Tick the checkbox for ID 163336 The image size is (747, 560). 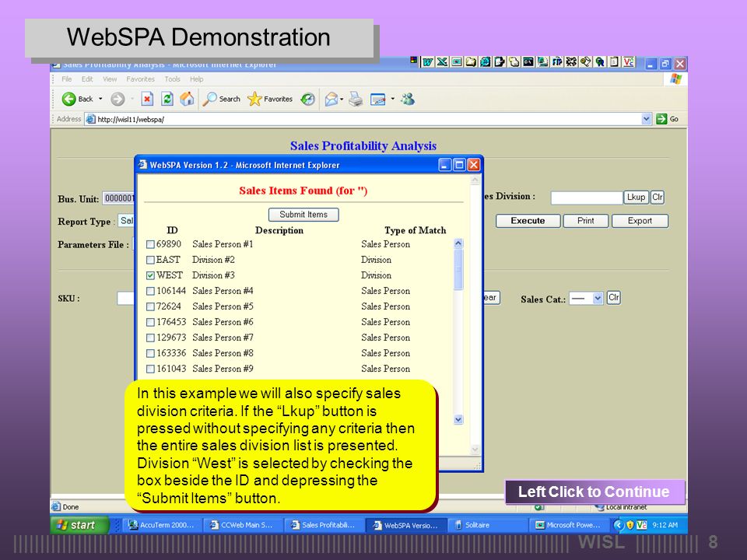pyautogui.click(x=150, y=353)
